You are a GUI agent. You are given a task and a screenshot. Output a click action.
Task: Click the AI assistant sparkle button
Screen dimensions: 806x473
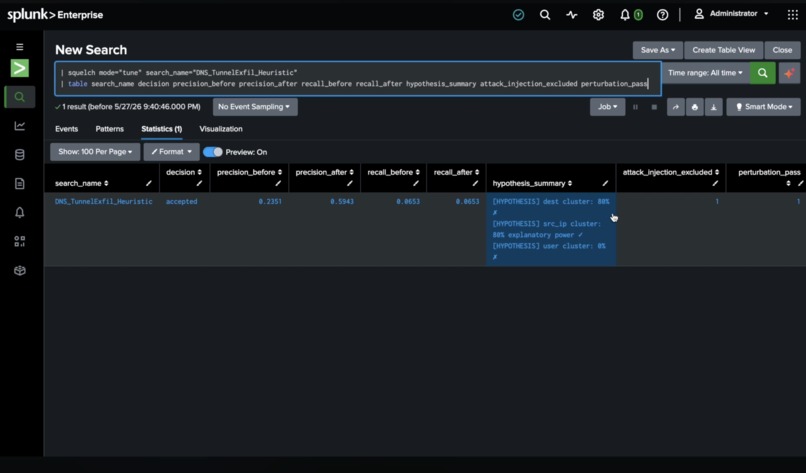point(789,73)
